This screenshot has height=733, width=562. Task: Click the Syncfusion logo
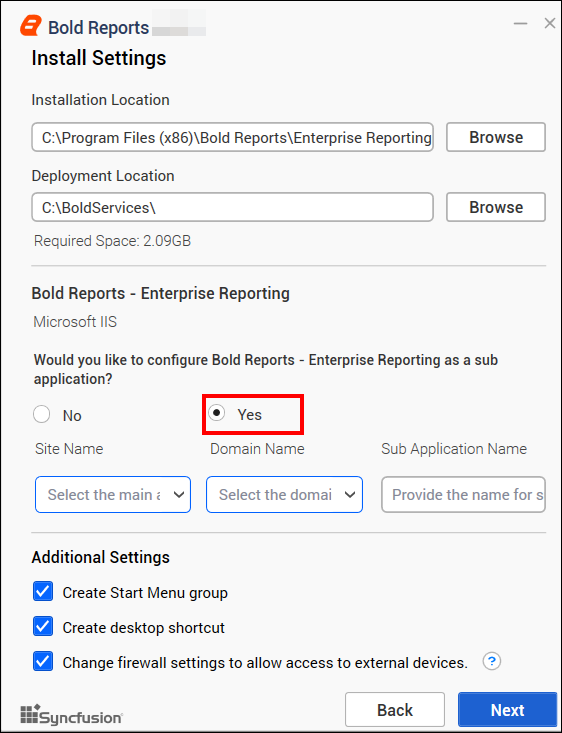72,715
